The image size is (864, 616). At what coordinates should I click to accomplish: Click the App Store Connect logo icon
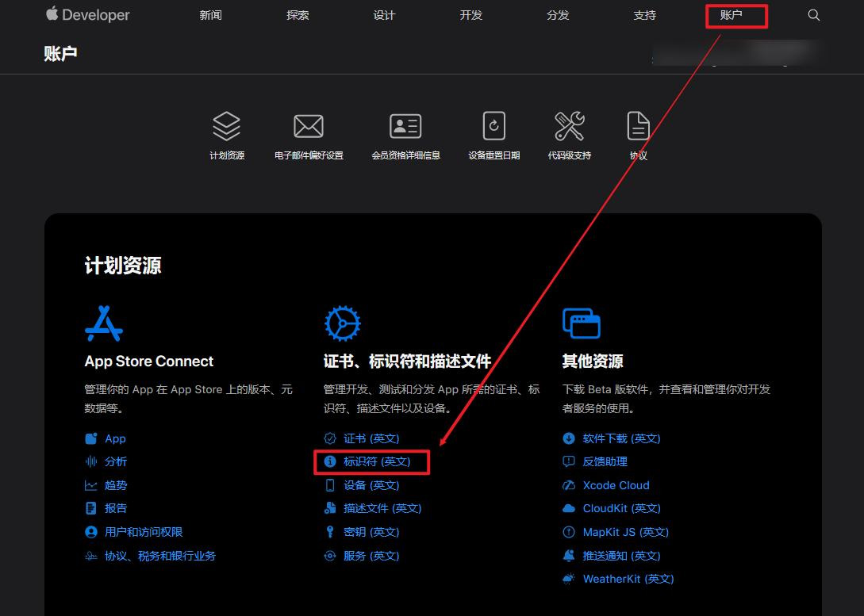coord(104,323)
